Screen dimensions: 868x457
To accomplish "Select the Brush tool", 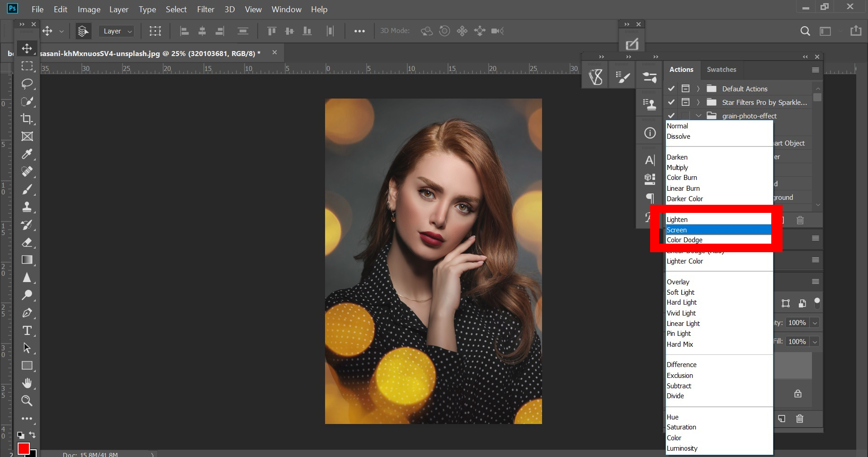I will tap(27, 189).
